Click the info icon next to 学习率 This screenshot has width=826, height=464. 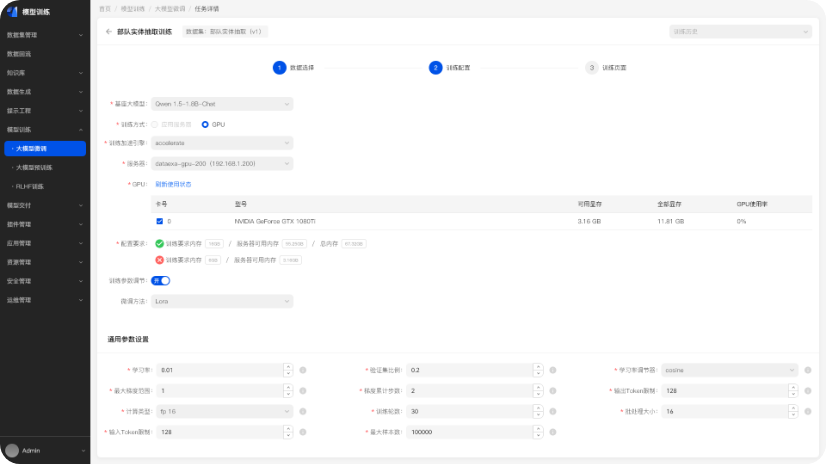[303, 369]
